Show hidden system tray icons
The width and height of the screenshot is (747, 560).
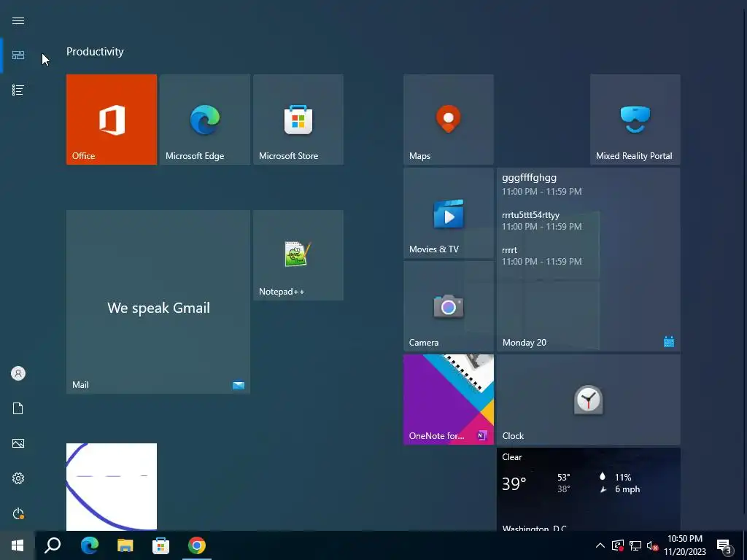click(x=600, y=545)
